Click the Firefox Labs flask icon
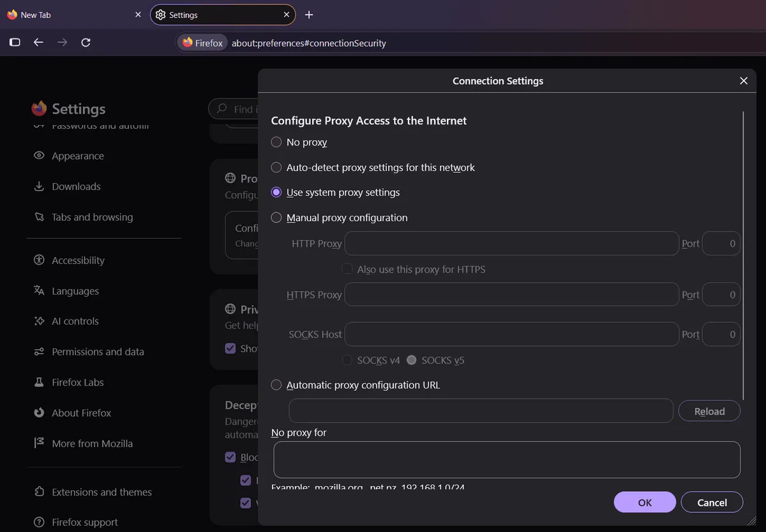766x532 pixels. (39, 382)
